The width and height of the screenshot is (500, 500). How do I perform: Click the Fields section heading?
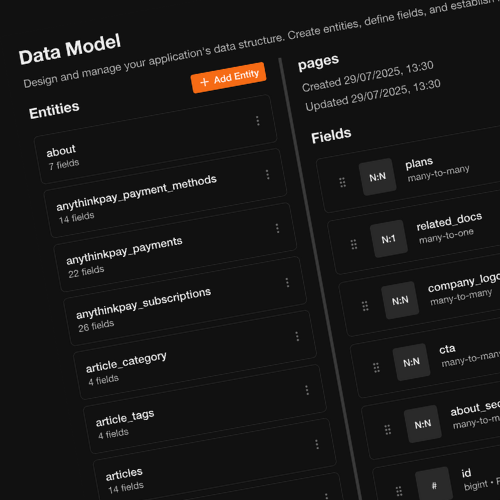click(331, 136)
